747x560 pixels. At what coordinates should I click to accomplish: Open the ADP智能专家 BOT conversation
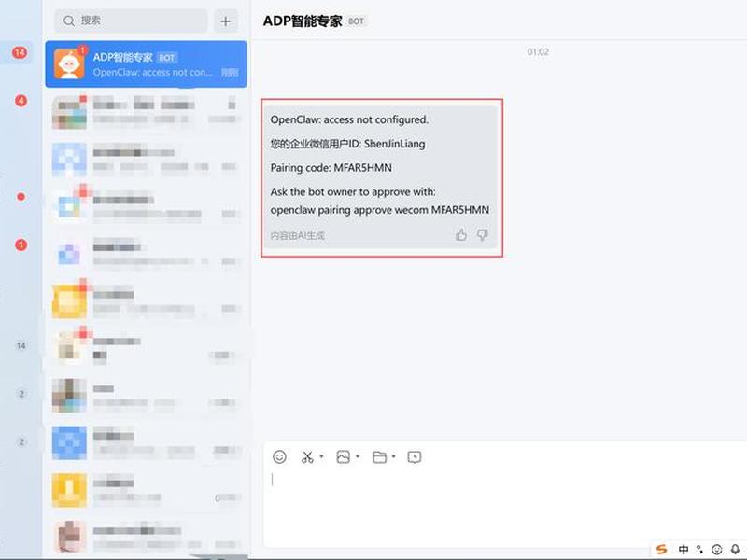pos(146,64)
